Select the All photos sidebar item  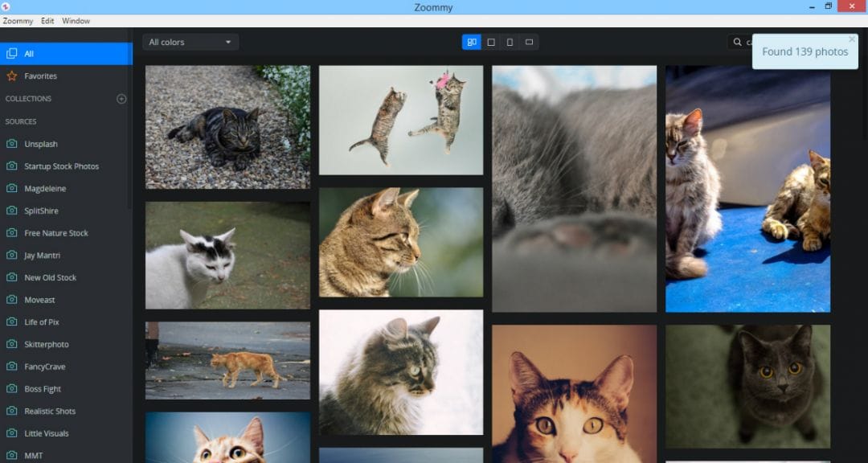point(67,54)
